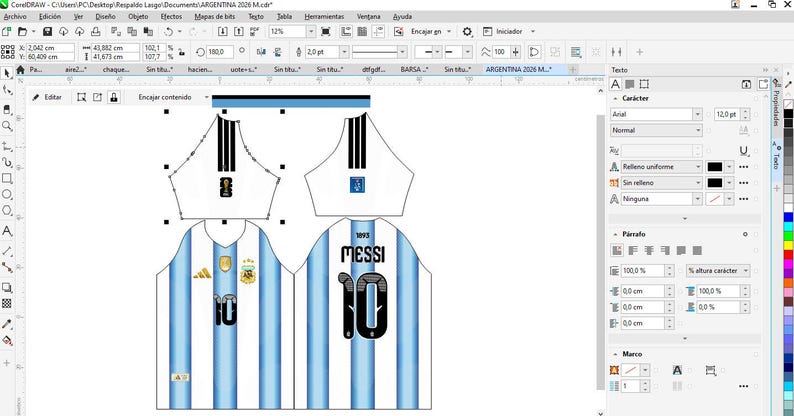Open the Efectos menu

(171, 17)
